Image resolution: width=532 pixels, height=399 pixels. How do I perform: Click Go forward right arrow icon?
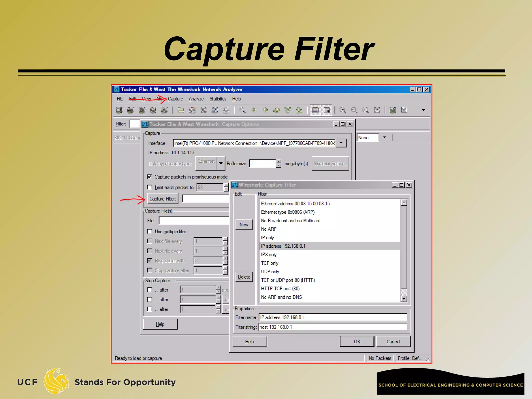point(265,110)
